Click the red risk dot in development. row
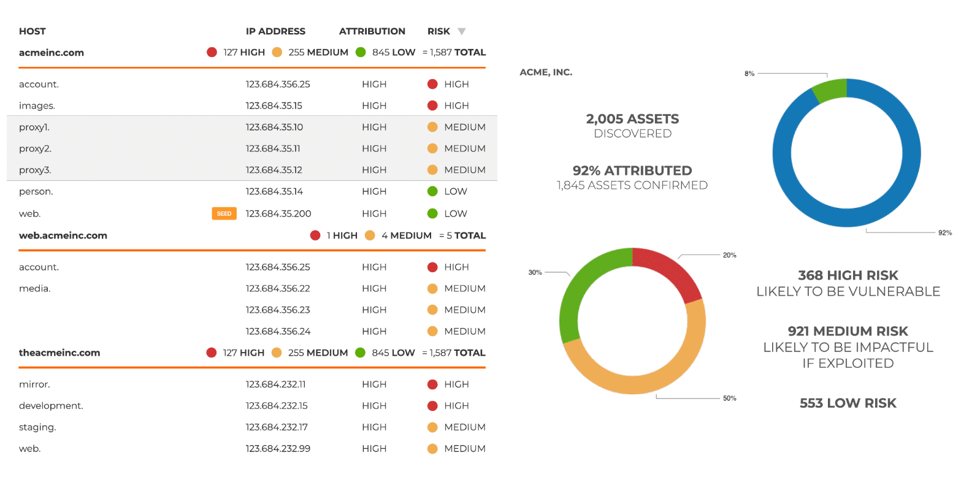This screenshot has width=980, height=482. point(432,406)
